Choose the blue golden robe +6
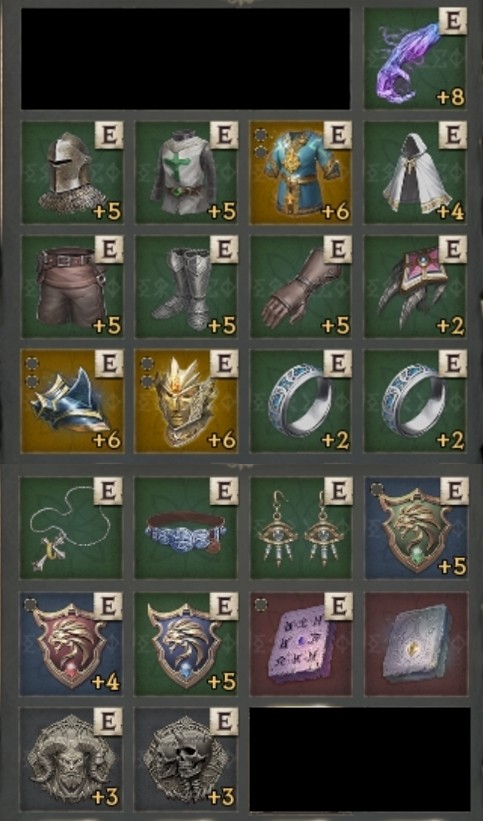 301,172
